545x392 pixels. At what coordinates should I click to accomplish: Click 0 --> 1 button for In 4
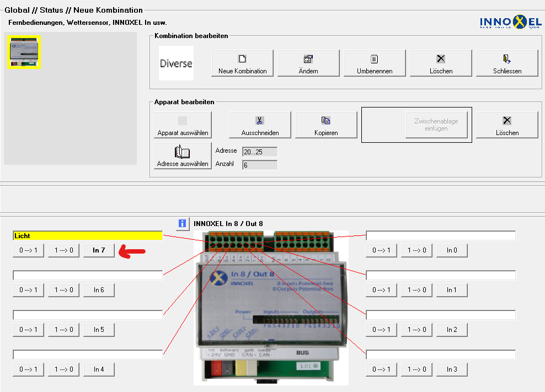(x=29, y=369)
